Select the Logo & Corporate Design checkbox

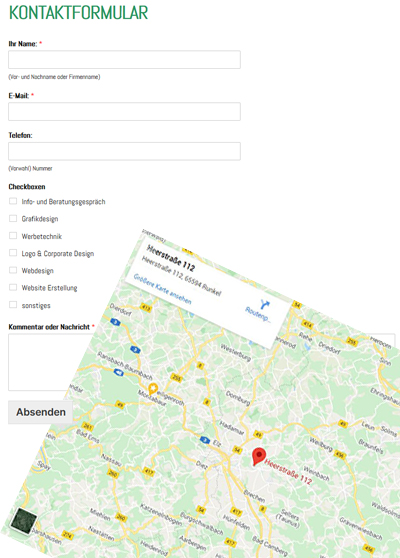pyautogui.click(x=13, y=253)
